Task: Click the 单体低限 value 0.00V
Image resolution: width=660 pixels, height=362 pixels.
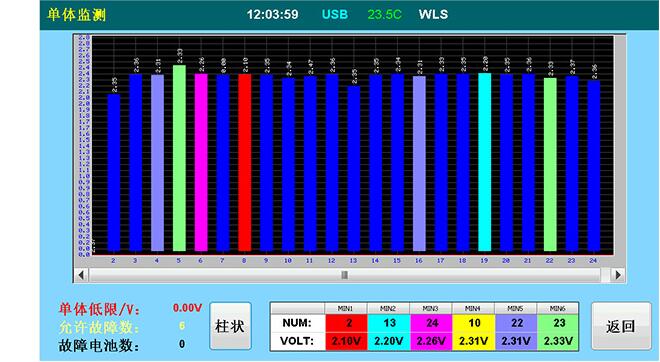Action: tap(187, 308)
